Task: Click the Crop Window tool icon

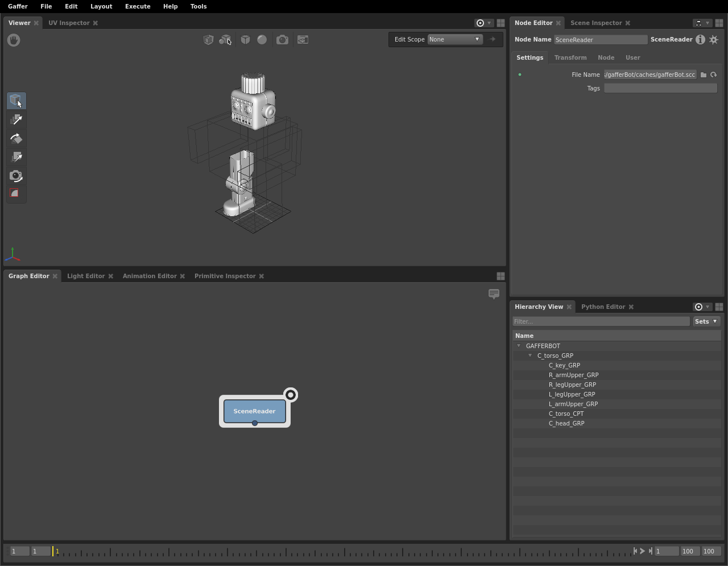Action: pos(16,194)
